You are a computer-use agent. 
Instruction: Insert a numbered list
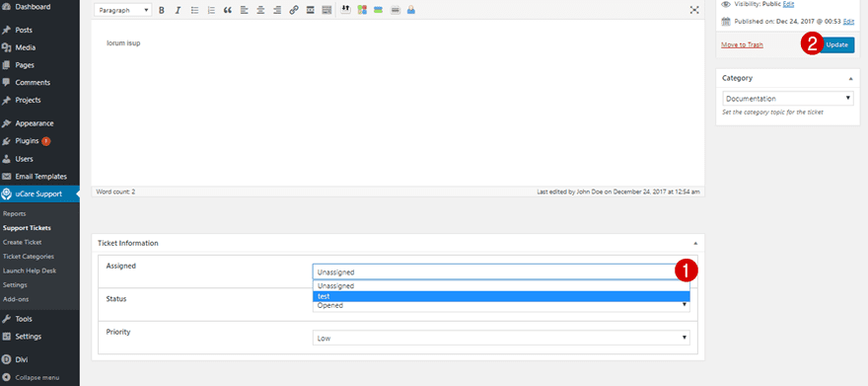tap(211, 10)
